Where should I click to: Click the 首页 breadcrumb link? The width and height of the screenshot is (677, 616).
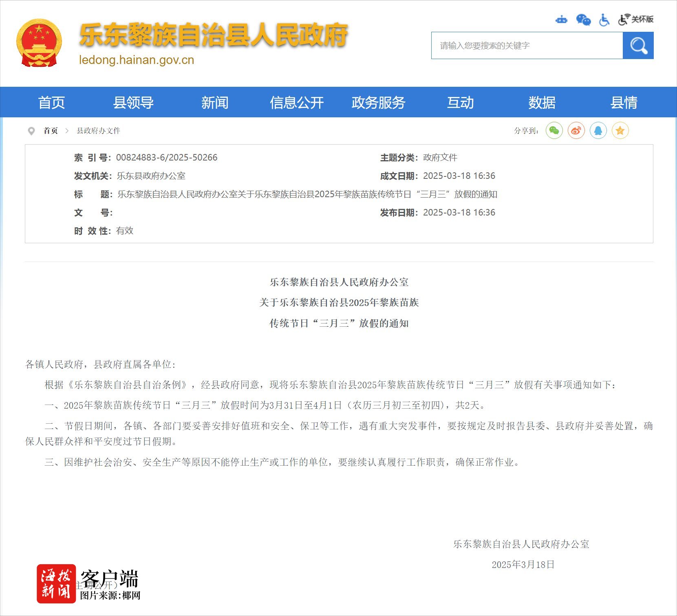[51, 131]
